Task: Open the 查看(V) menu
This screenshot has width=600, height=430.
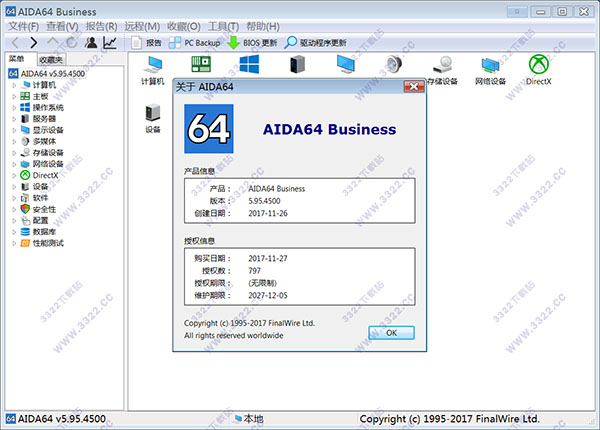Action: tap(62, 26)
